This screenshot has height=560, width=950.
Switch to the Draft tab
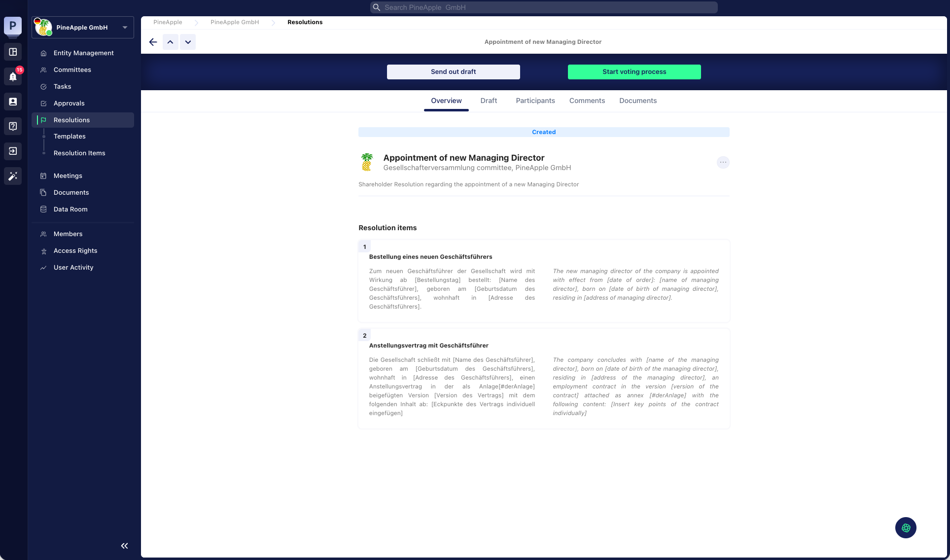coord(489,101)
